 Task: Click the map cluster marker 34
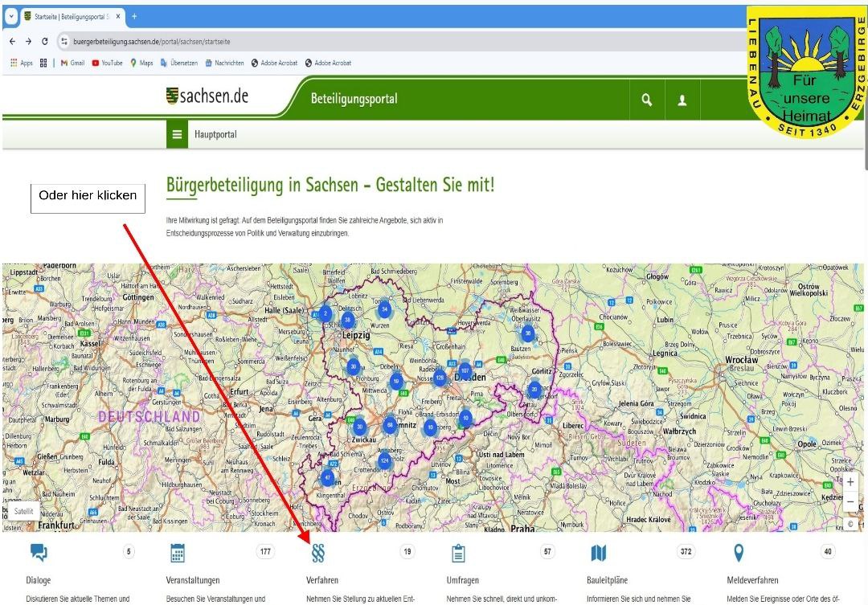(384, 309)
